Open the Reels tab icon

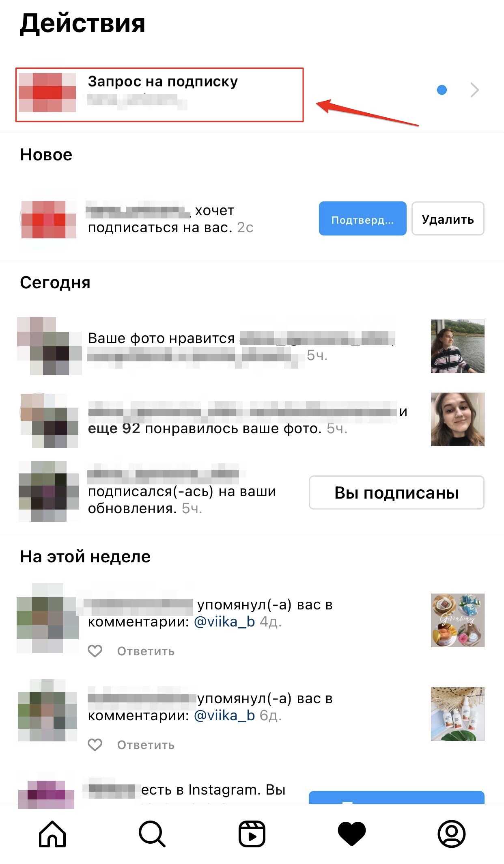click(252, 834)
